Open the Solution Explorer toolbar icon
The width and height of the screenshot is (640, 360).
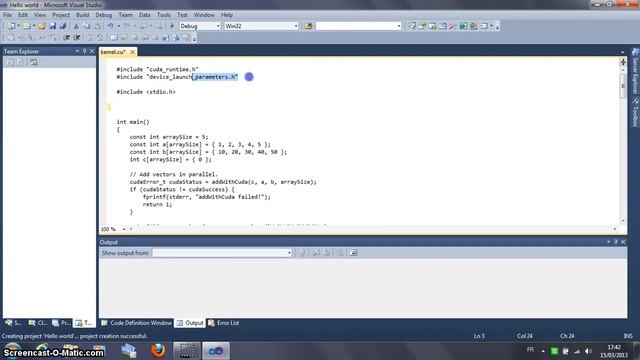(411, 26)
